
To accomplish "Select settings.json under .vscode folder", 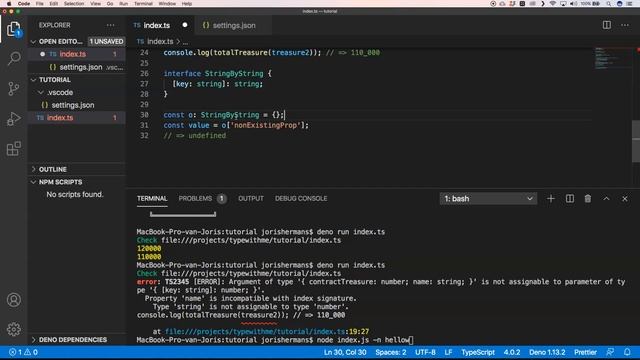I will pos(77,105).
